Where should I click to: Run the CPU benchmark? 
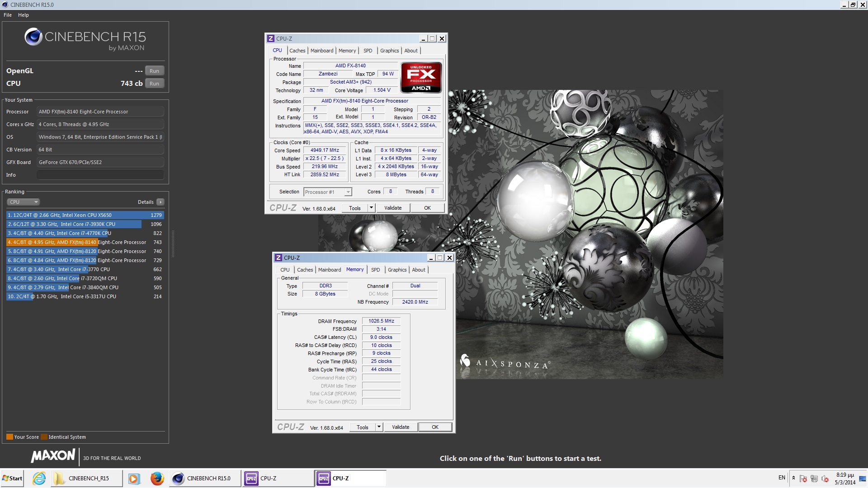[x=155, y=84]
